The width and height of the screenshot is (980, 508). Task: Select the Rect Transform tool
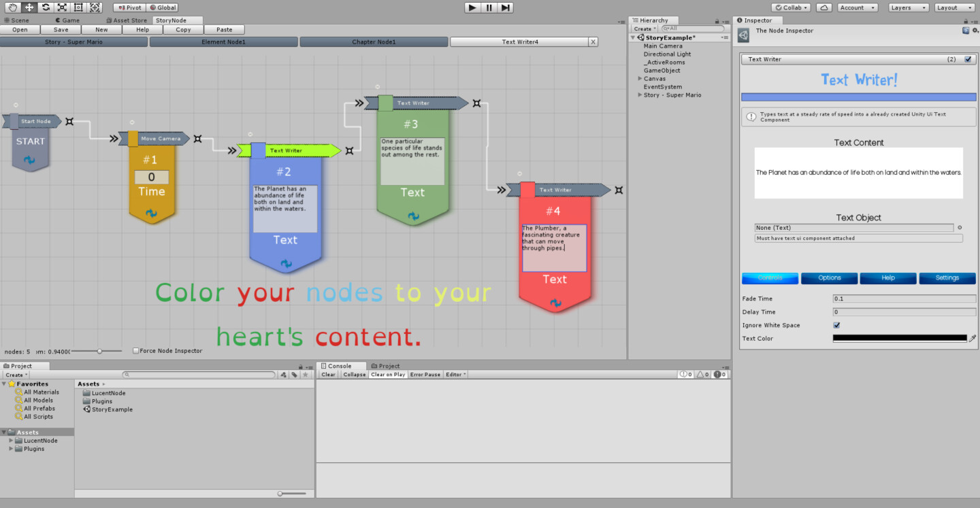77,7
